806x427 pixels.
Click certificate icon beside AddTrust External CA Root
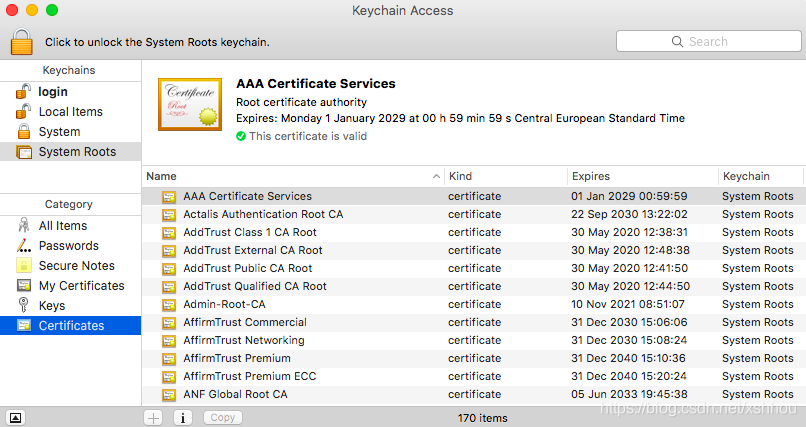point(169,251)
